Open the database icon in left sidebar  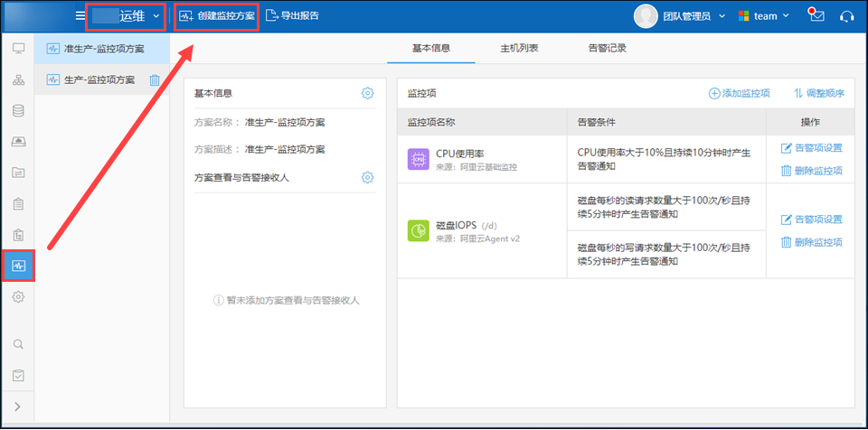(x=18, y=111)
